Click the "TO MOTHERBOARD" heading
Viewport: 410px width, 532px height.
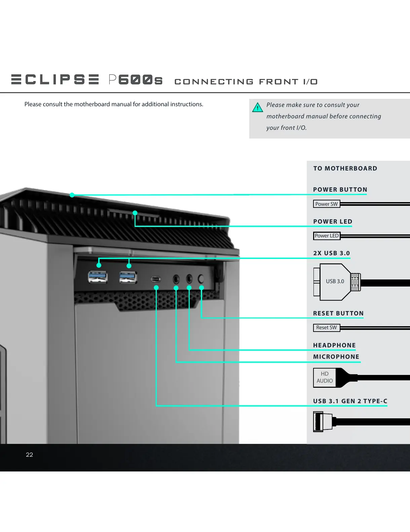[345, 168]
